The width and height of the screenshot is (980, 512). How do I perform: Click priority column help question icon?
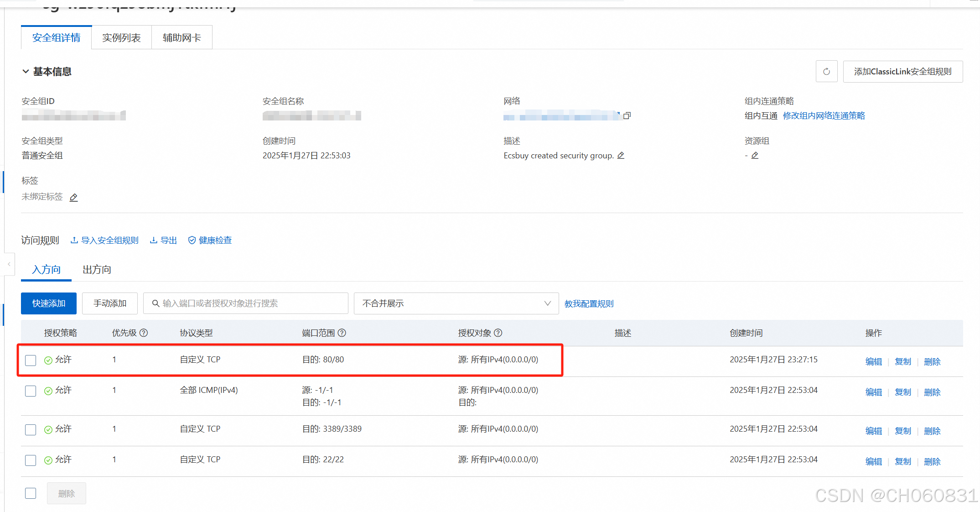click(144, 333)
